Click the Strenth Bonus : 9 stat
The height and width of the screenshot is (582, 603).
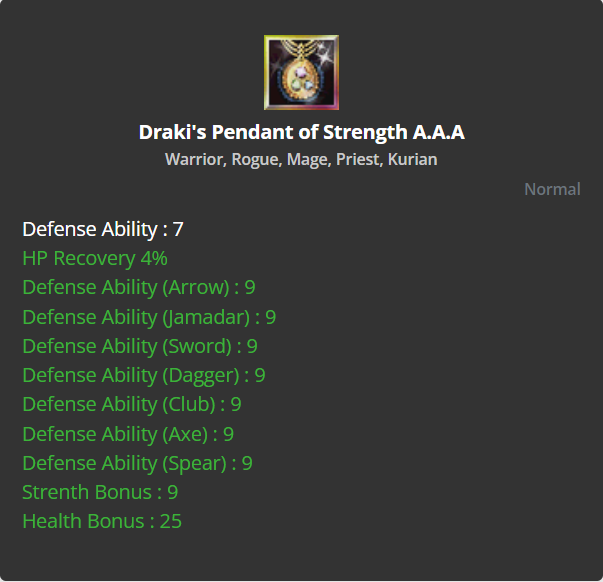(x=100, y=492)
